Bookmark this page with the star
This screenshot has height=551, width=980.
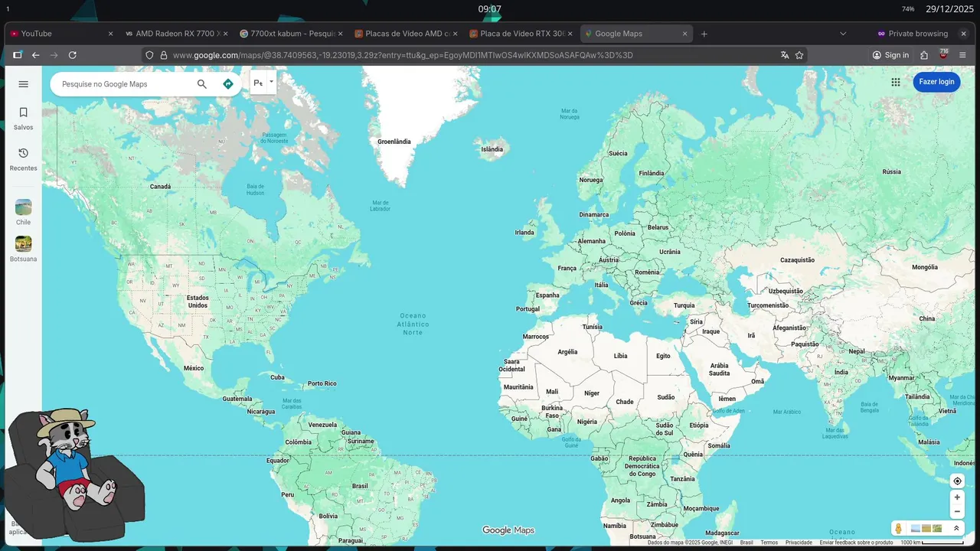coord(799,55)
